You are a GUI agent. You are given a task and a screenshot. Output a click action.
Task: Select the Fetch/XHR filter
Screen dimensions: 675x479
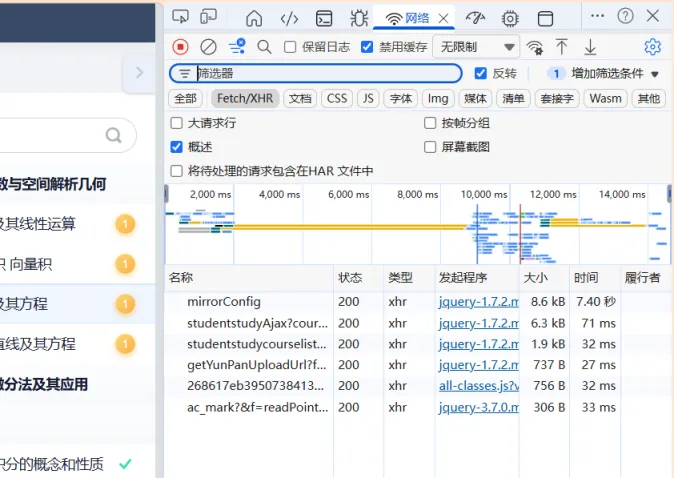tap(245, 99)
